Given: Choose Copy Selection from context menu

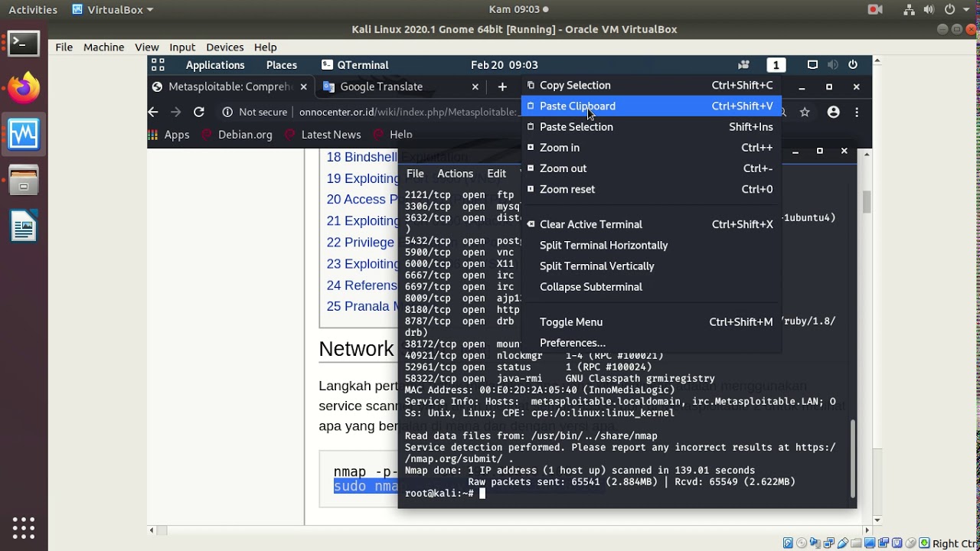Looking at the screenshot, I should click(x=651, y=85).
